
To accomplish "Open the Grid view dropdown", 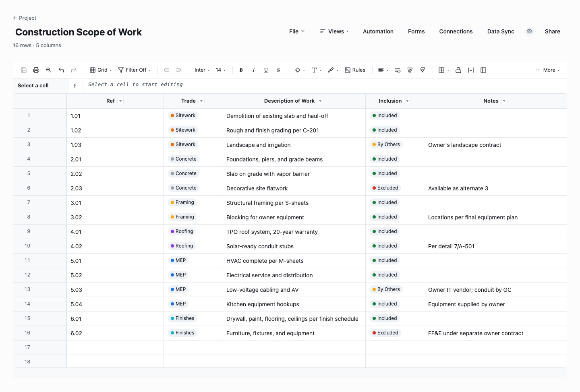I will [x=101, y=70].
